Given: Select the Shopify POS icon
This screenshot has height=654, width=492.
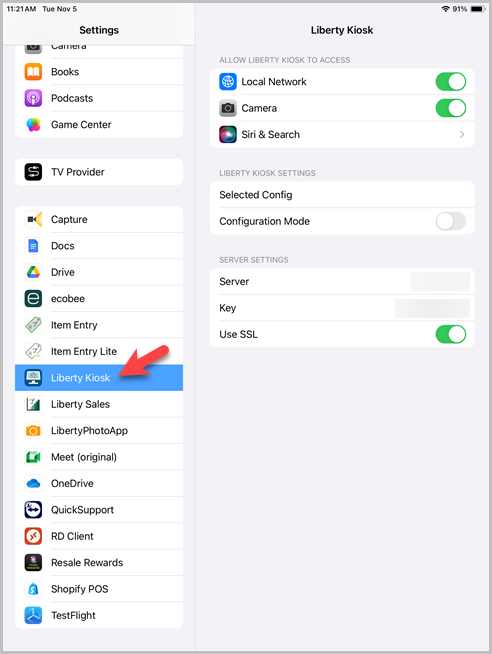Looking at the screenshot, I should click(x=33, y=589).
